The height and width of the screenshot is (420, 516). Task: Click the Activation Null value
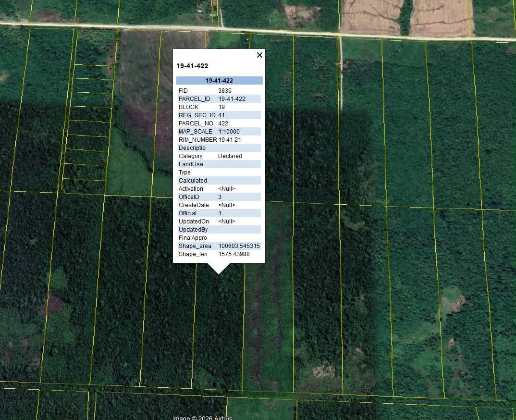[x=227, y=188]
